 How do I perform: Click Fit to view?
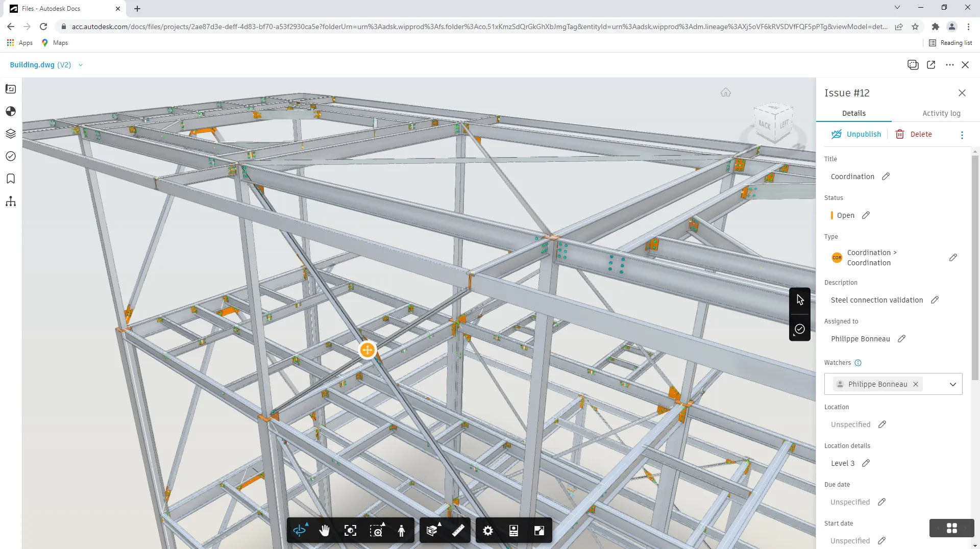point(350,530)
